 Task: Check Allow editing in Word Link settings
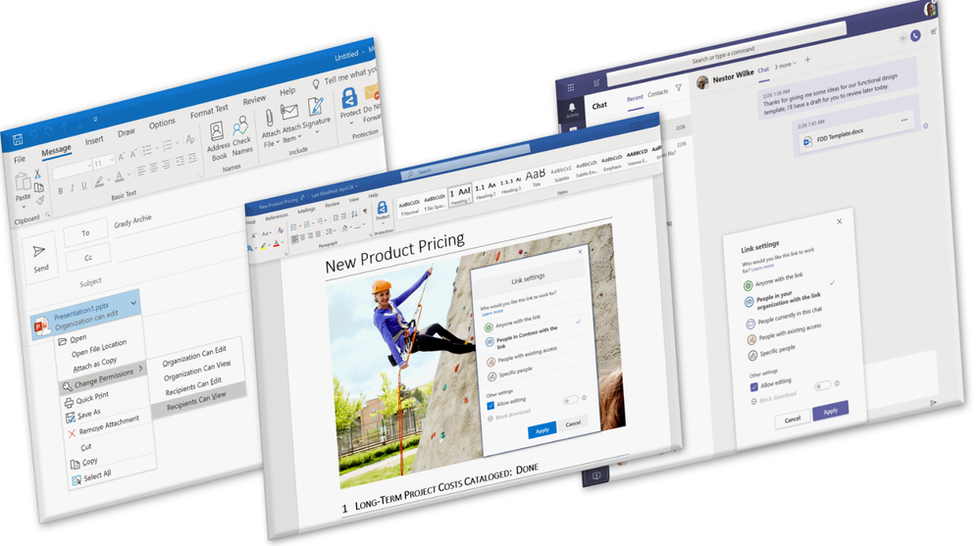[490, 406]
